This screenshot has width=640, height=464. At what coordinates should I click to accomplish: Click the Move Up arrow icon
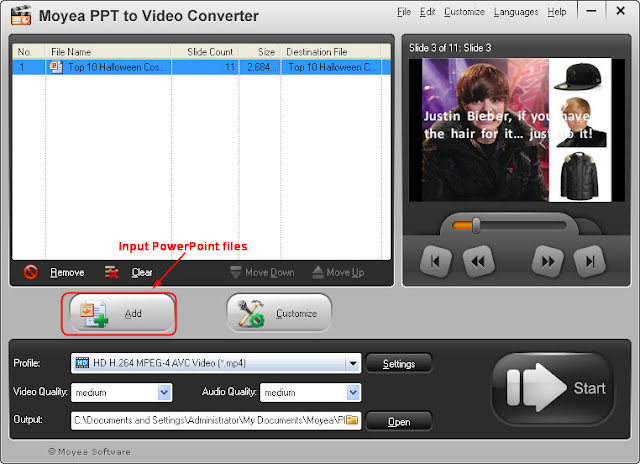(318, 272)
